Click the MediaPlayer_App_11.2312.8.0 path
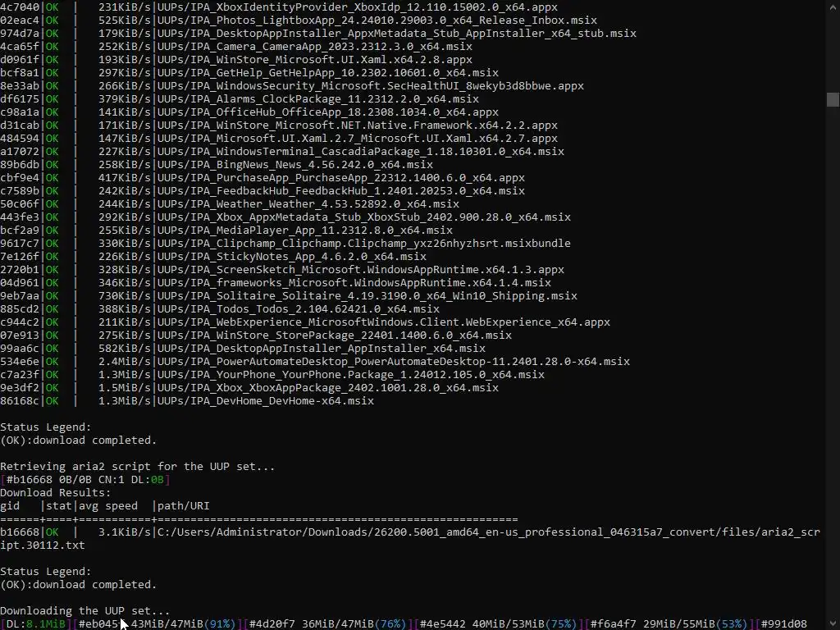 click(x=305, y=231)
